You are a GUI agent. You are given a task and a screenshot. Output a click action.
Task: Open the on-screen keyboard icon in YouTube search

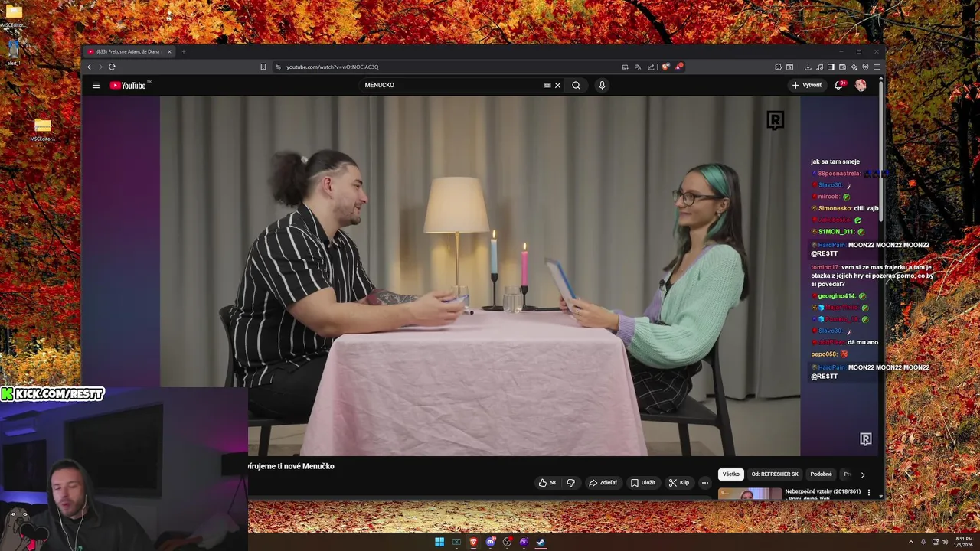pos(547,85)
